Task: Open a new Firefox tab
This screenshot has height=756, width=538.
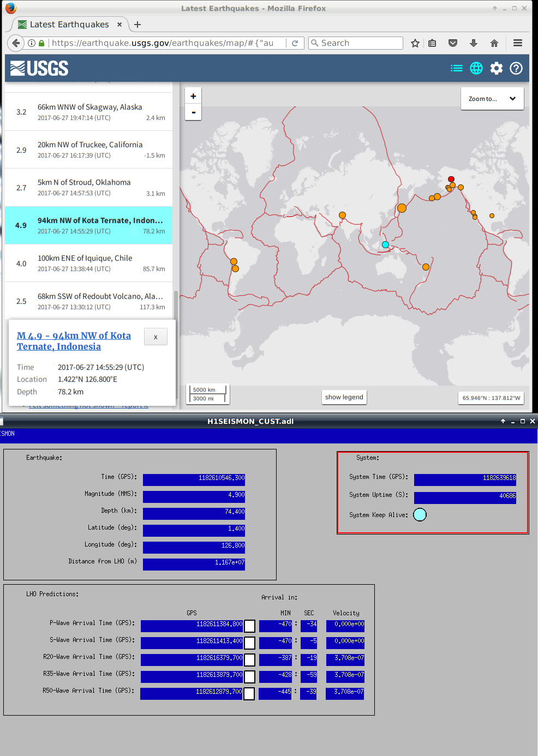Action: tap(138, 25)
